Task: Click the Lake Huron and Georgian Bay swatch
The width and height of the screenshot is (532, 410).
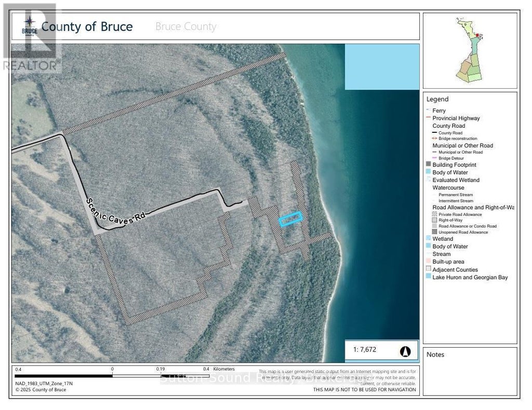Action: pyautogui.click(x=429, y=277)
